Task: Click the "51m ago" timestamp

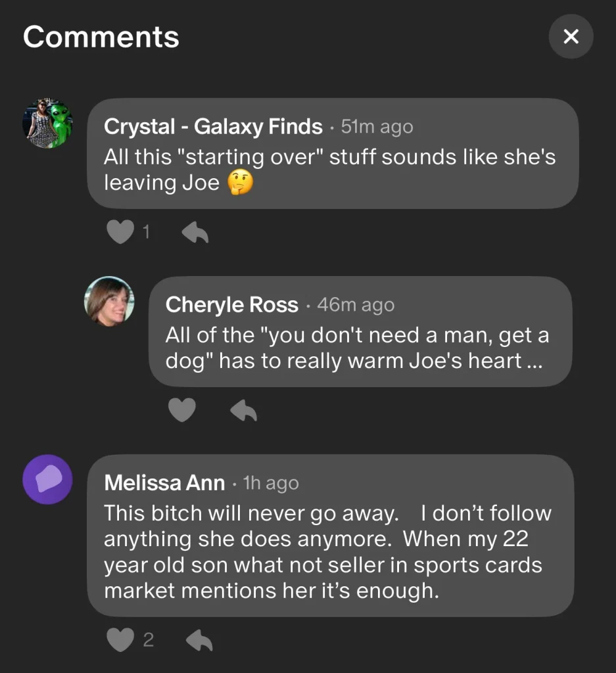Action: coord(377,127)
